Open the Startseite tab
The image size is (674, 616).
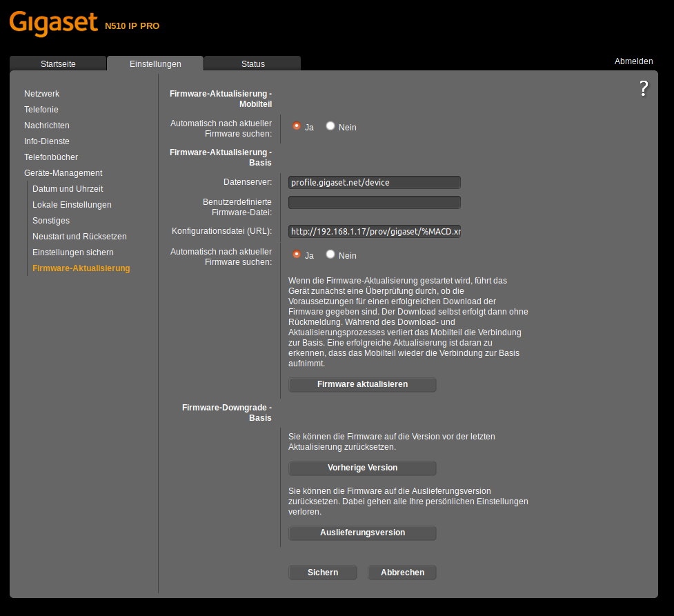pos(58,62)
